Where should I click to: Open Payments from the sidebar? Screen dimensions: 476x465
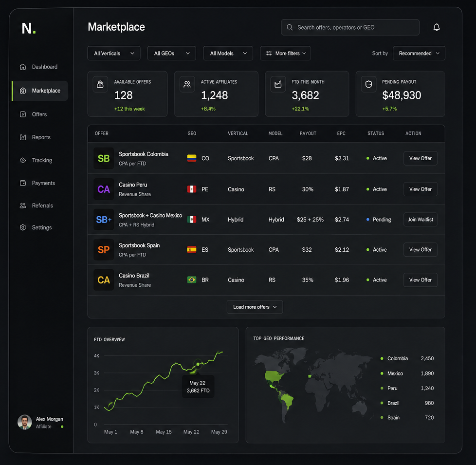click(40, 183)
